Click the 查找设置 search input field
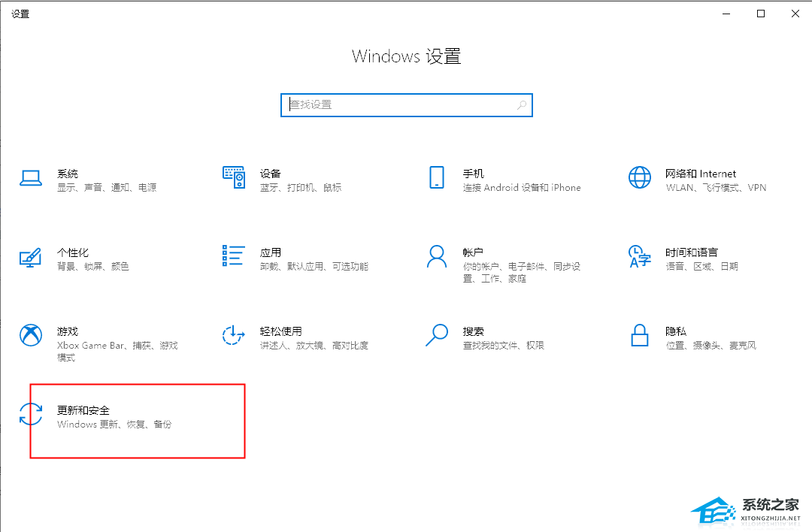This screenshot has height=532, width=812. click(x=398, y=105)
